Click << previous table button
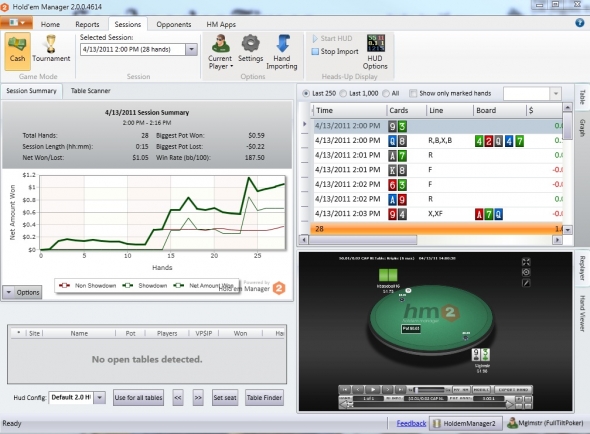This screenshot has height=434, width=590. (178, 397)
